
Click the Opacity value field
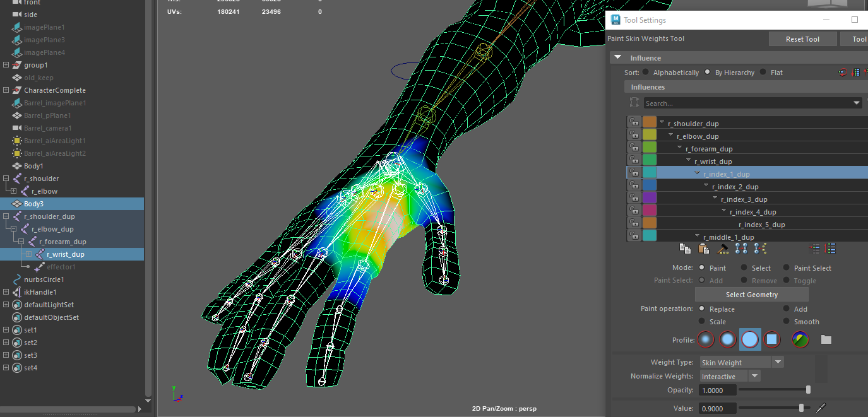tap(718, 391)
